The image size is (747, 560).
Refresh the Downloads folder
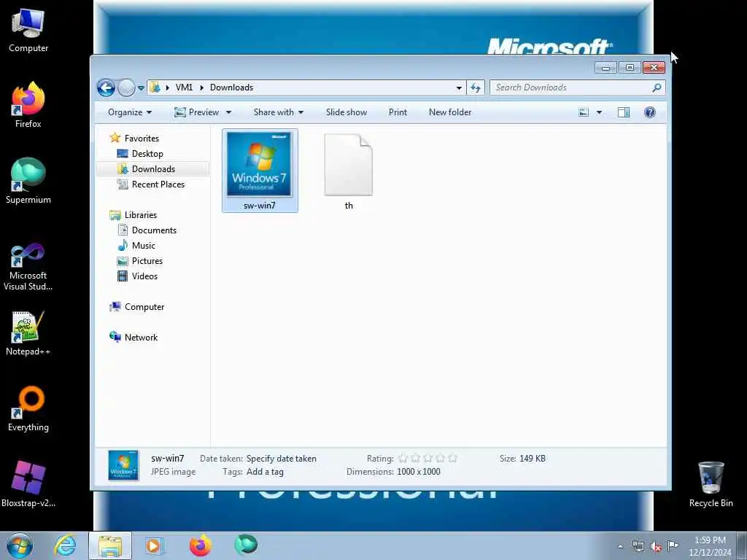click(x=476, y=87)
